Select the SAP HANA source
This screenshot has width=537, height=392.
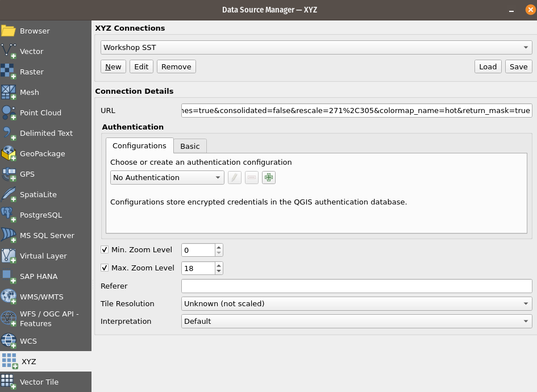[45, 276]
